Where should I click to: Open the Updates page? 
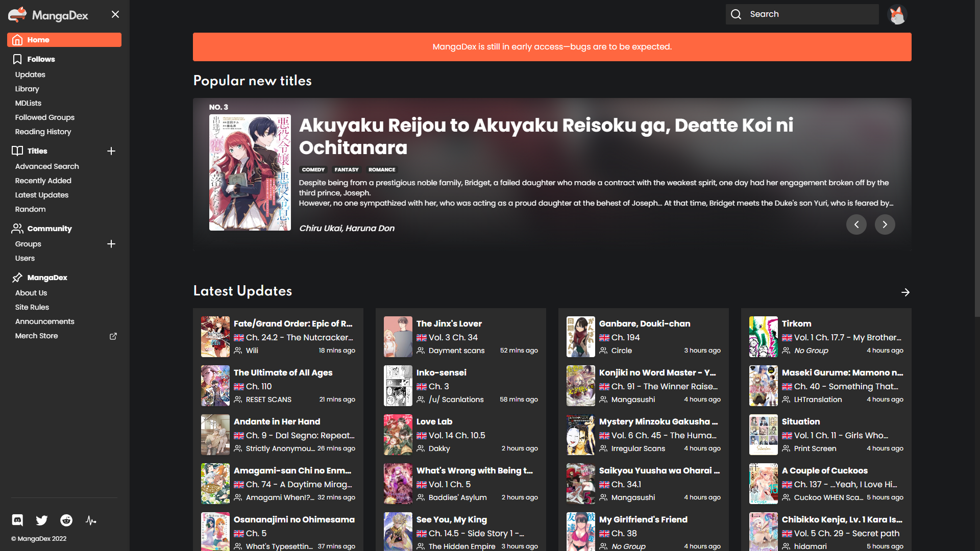point(30,74)
